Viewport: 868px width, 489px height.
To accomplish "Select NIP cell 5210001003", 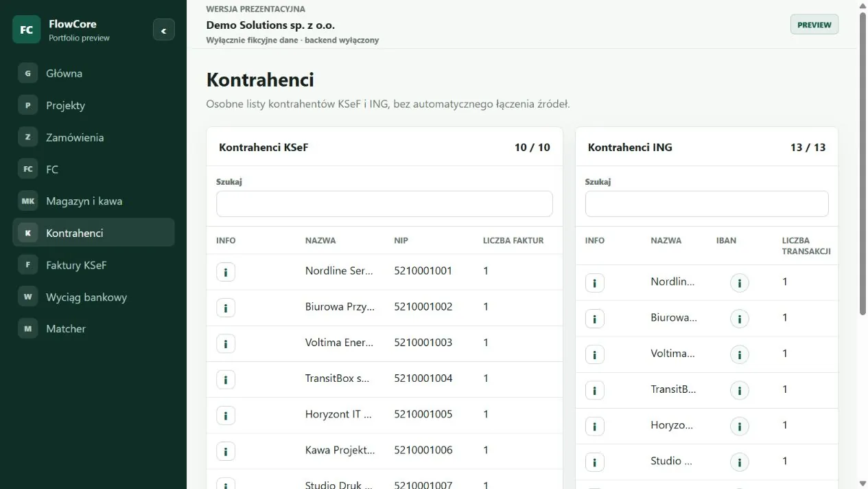I will coord(423,342).
